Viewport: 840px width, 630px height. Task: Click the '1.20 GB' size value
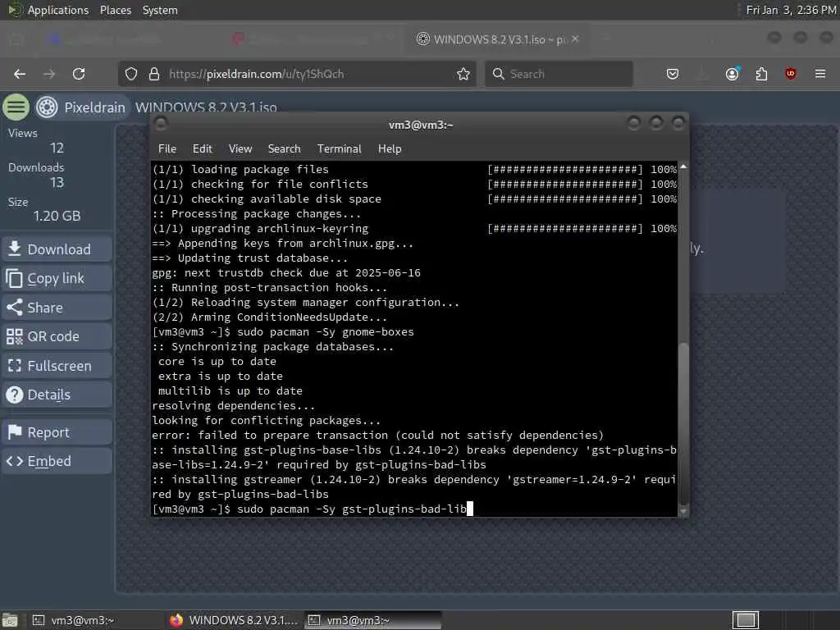(x=57, y=216)
